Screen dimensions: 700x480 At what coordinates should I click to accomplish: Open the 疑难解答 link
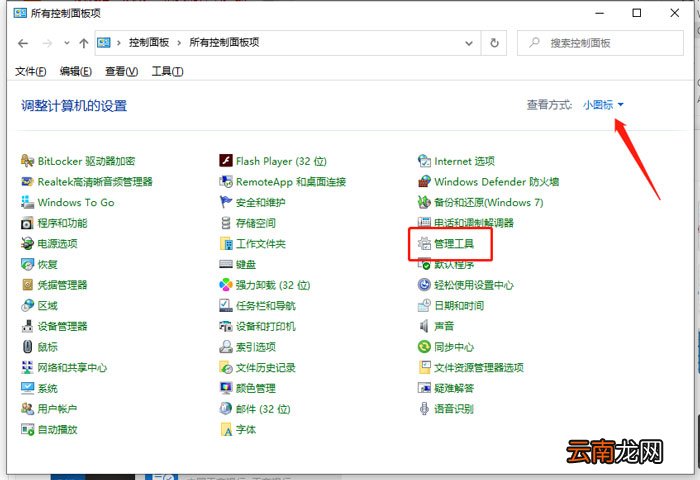(454, 388)
